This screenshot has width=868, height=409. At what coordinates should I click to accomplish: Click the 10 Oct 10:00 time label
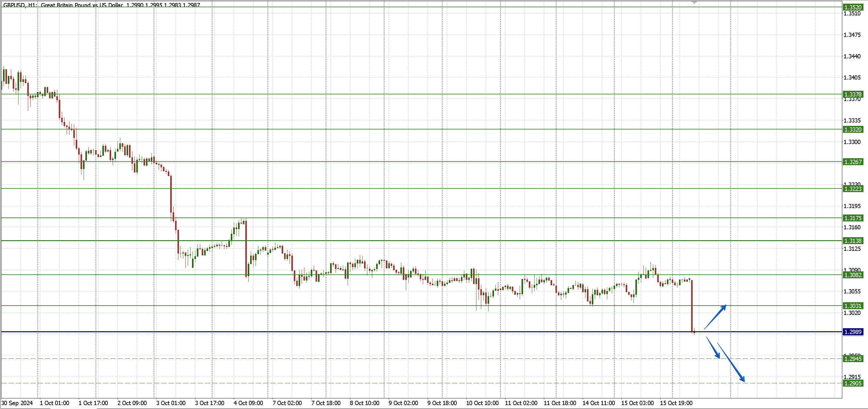pyautogui.click(x=482, y=403)
